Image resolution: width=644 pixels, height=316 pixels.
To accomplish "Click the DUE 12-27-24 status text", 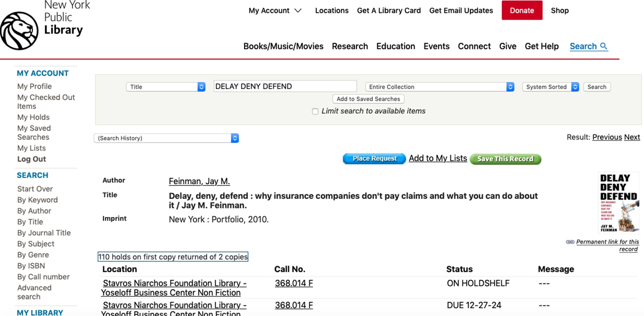I will 474,305.
